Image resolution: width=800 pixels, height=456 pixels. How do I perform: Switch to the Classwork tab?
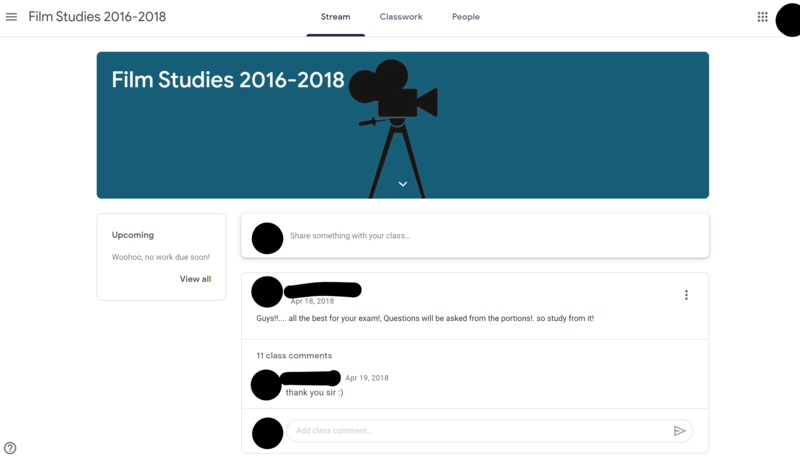(x=401, y=17)
